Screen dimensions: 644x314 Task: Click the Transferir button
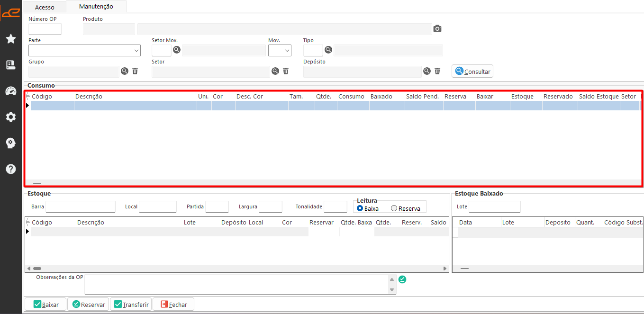(x=131, y=305)
